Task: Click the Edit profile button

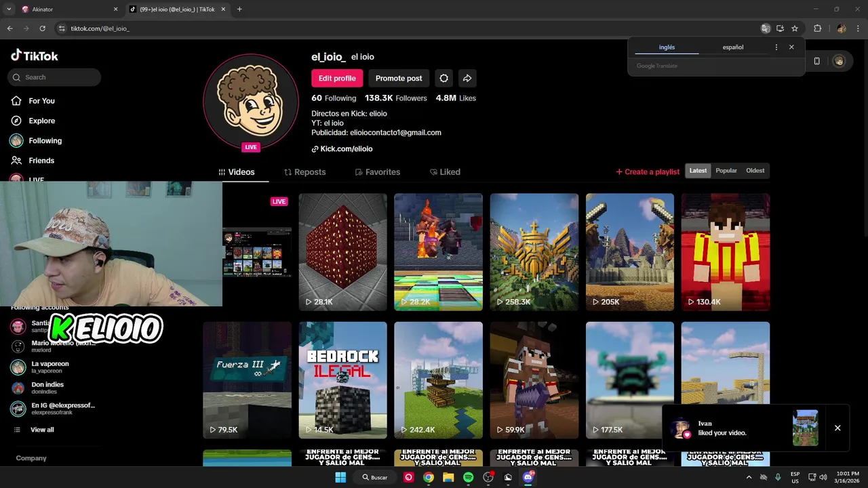Action: [337, 78]
